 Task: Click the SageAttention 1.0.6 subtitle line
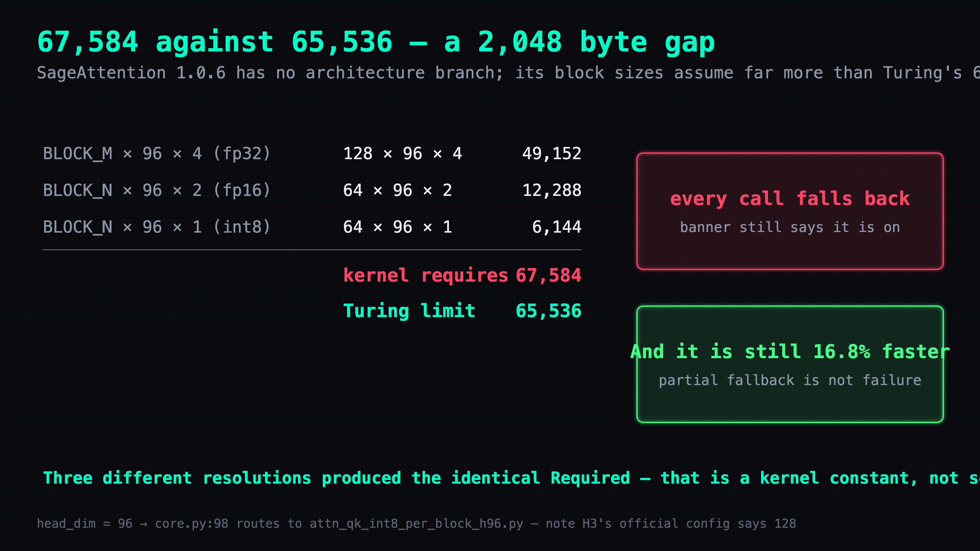pos(508,73)
